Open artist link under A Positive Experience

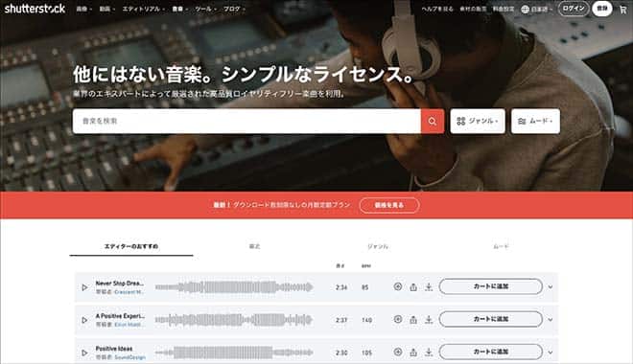[x=129, y=325]
